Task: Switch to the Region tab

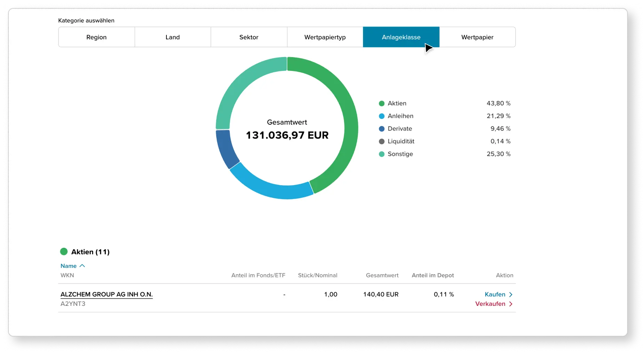Action: pyautogui.click(x=96, y=37)
